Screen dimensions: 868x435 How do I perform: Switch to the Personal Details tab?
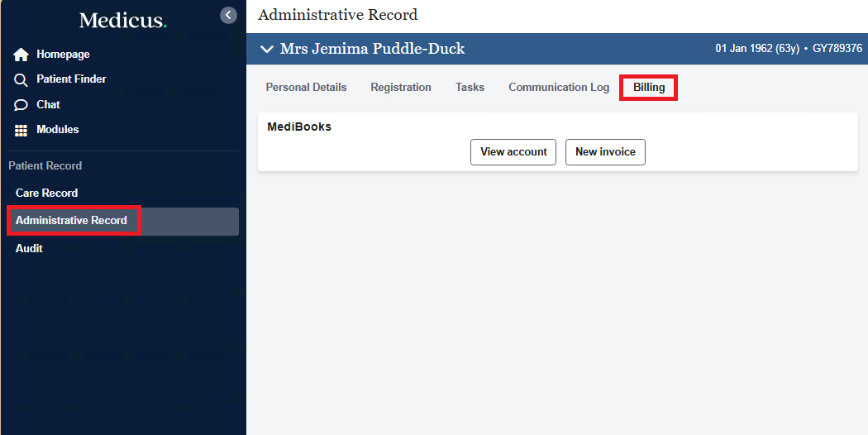[x=306, y=87]
